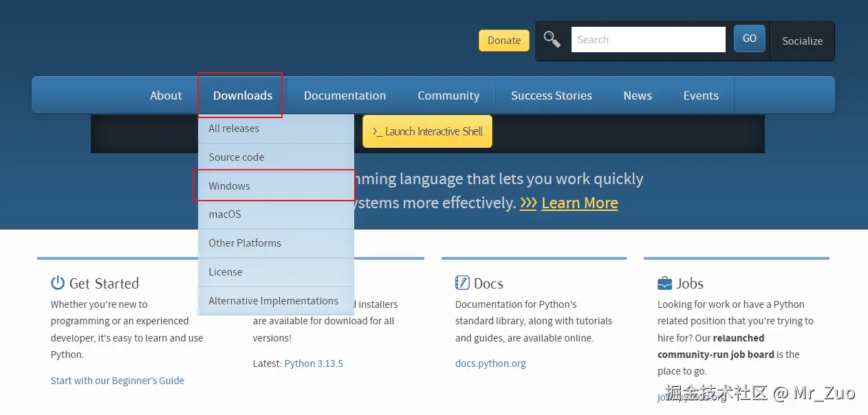The image size is (868, 415).
Task: Click the Get Started power icon
Action: [58, 283]
